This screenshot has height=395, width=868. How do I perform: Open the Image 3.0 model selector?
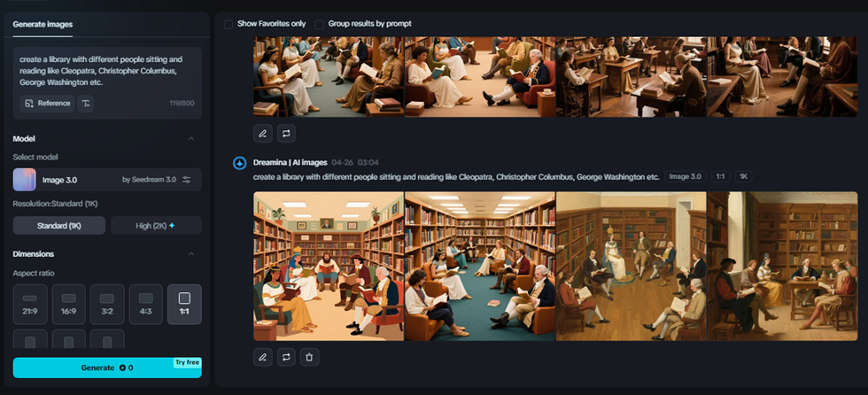pyautogui.click(x=107, y=180)
